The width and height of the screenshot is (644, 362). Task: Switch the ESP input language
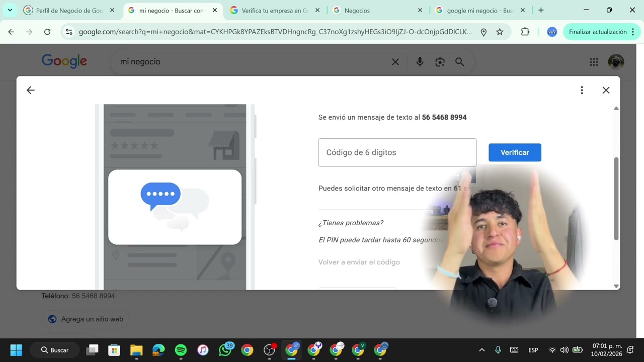(533, 350)
